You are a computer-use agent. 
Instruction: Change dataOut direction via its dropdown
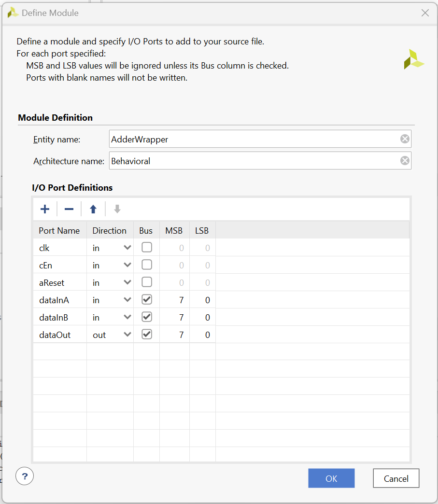pyautogui.click(x=127, y=334)
